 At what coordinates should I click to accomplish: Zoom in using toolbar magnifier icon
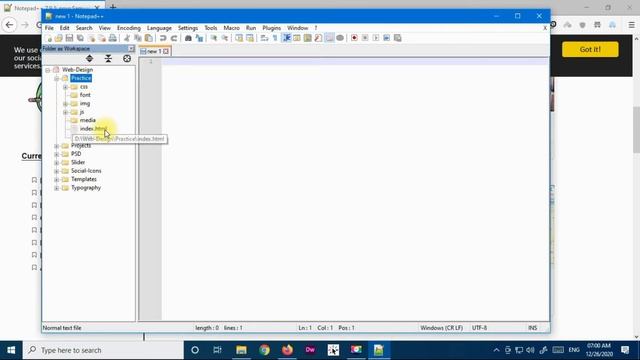pyautogui.click(x=213, y=38)
